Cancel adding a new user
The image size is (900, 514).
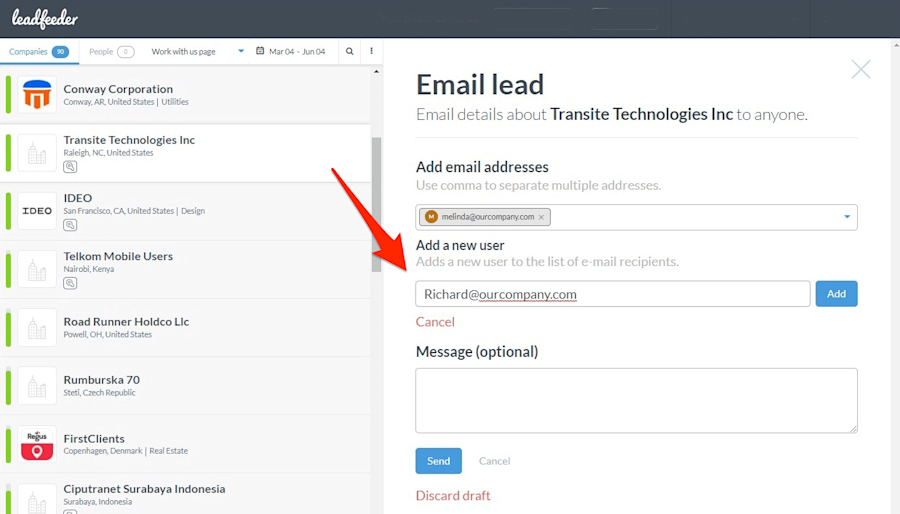[x=435, y=322]
